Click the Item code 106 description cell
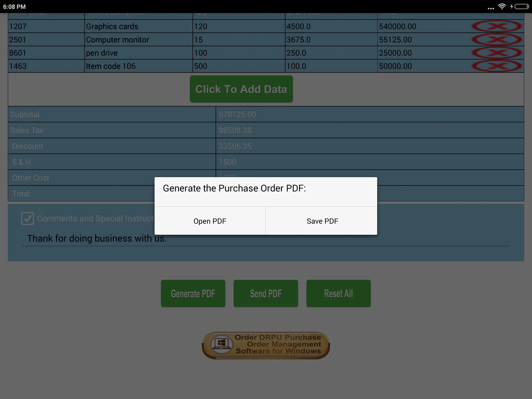This screenshot has height=399, width=532. coord(139,66)
